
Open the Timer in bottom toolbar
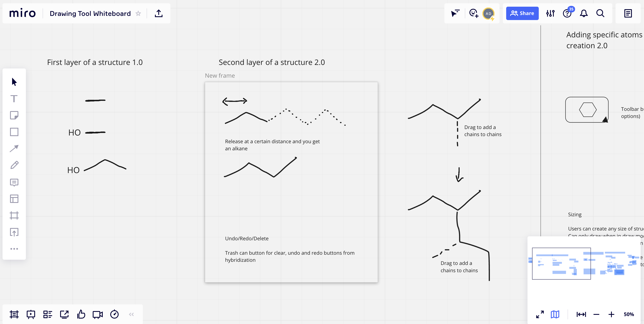pos(114,314)
